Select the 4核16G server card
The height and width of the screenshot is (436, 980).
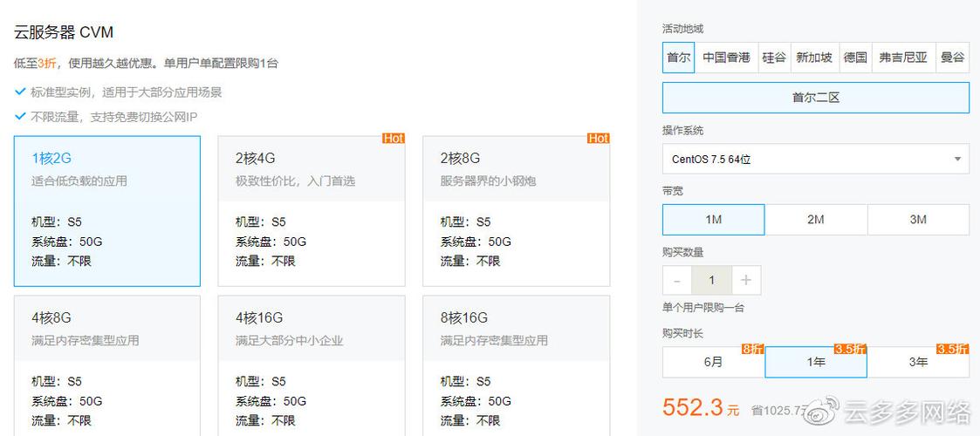pyautogui.click(x=312, y=365)
